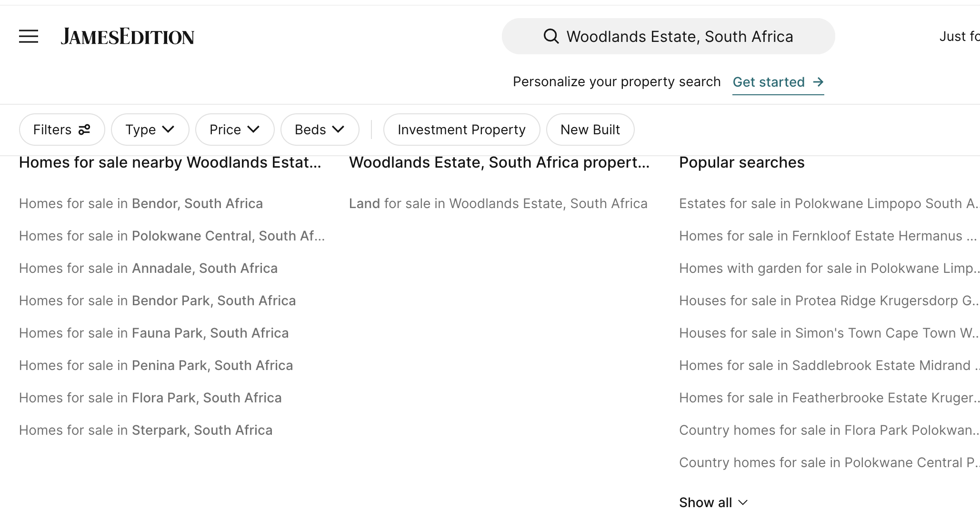Toggle the New Built filter
Screen dimensions: 980x520
590,130
